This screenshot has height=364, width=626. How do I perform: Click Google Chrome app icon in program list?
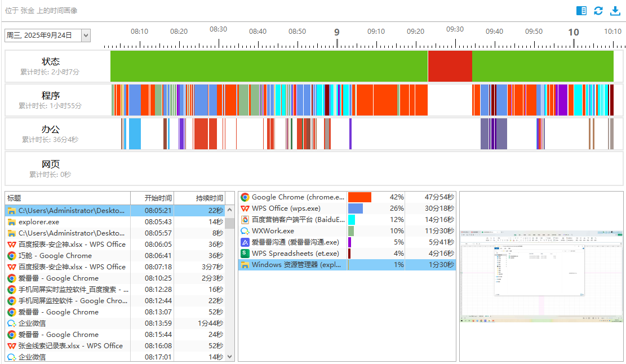[245, 197]
